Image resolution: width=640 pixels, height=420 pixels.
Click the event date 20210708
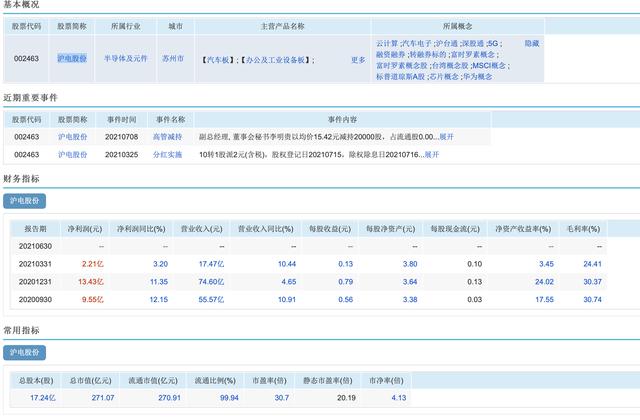[x=122, y=137]
